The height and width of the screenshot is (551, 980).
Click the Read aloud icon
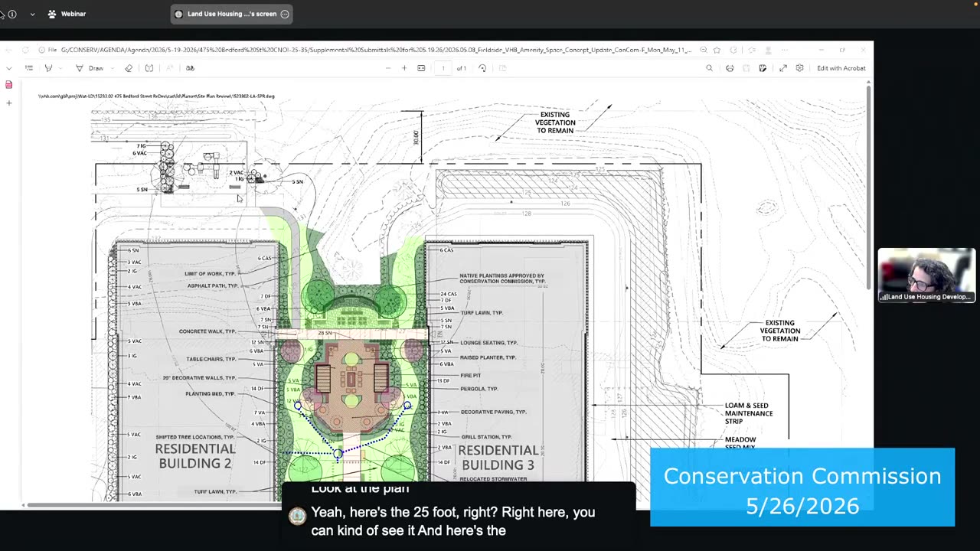(x=169, y=68)
